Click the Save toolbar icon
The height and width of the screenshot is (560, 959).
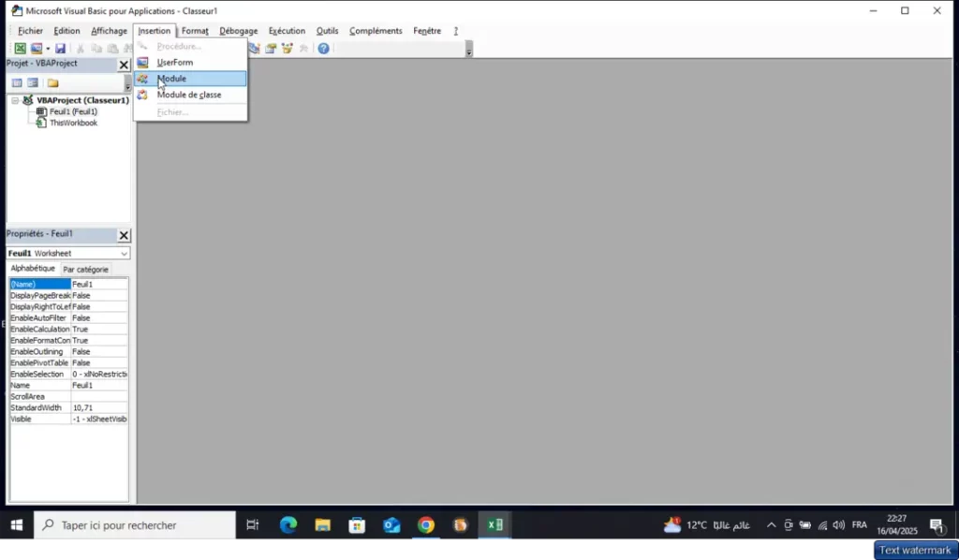coord(60,48)
